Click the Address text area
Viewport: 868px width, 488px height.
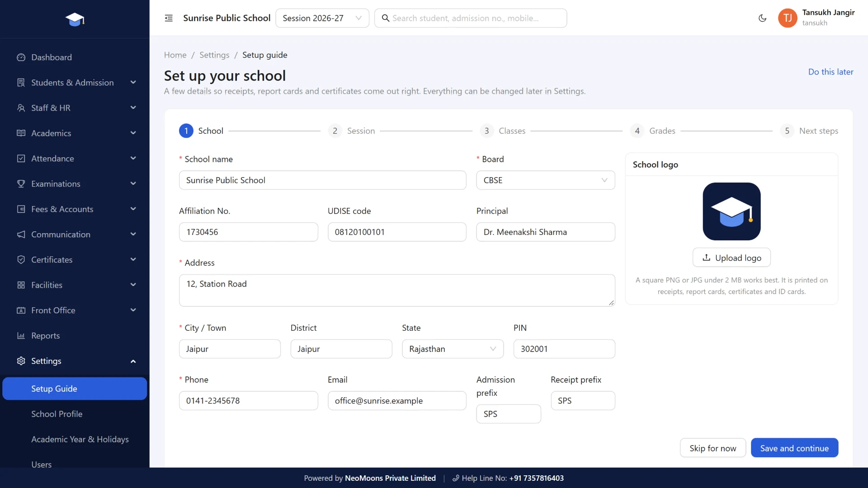(x=397, y=291)
